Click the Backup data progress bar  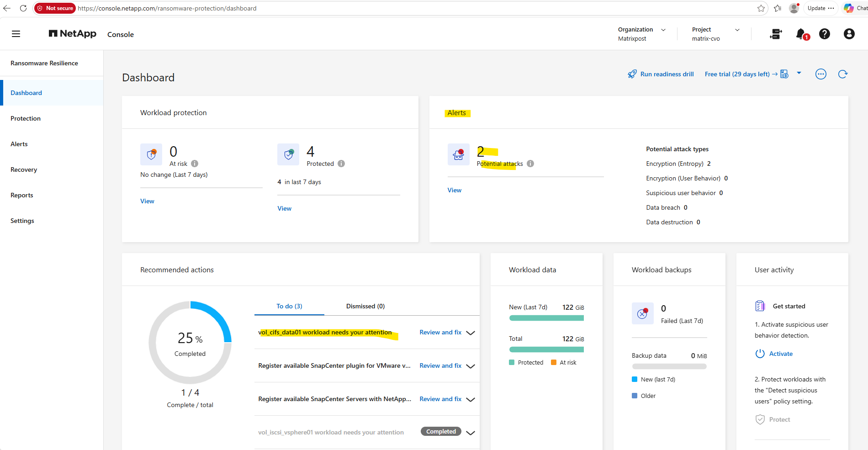pyautogui.click(x=669, y=366)
